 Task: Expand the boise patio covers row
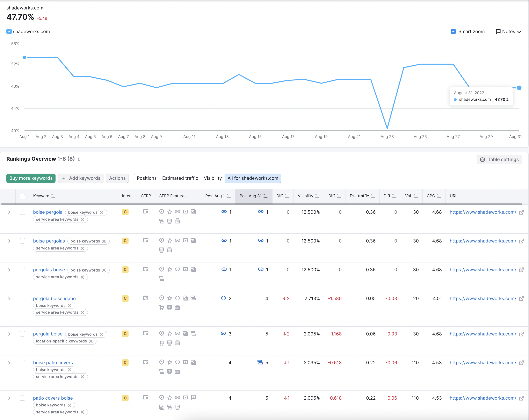click(9, 363)
